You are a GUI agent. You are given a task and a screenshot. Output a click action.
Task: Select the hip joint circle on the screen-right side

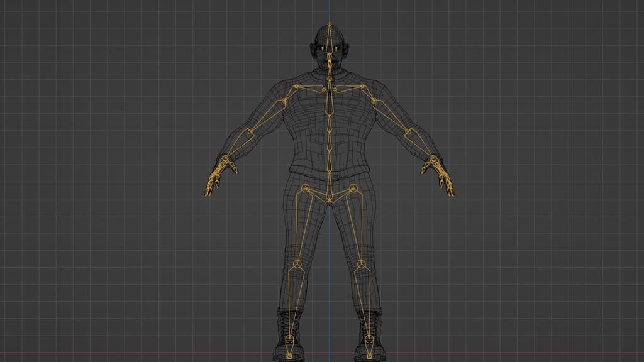tap(352, 188)
